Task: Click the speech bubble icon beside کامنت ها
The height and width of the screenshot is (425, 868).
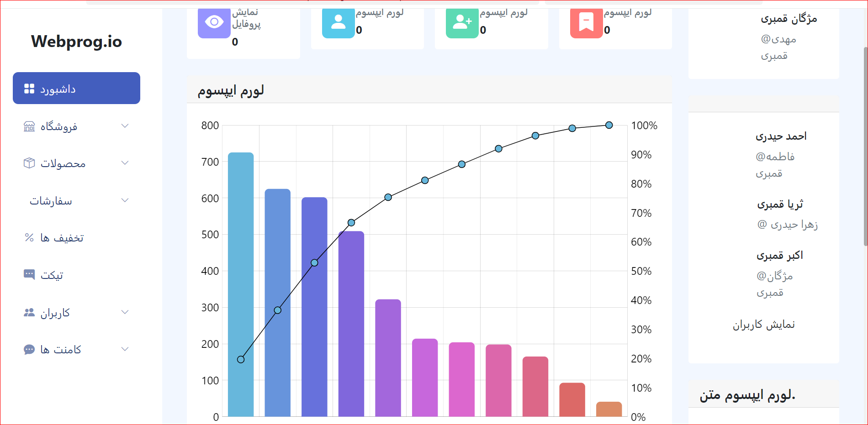Action: (29, 349)
